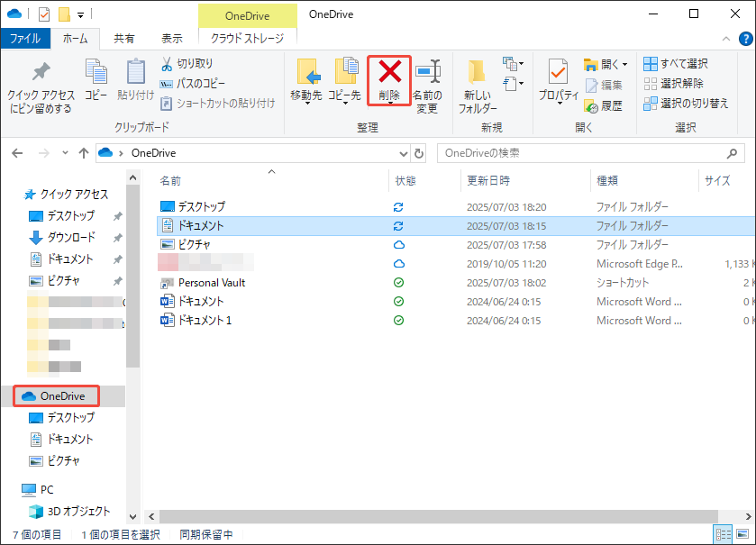Click Invert selection (選択の切り替え)
Screen dimensions: 756x545
click(x=686, y=104)
